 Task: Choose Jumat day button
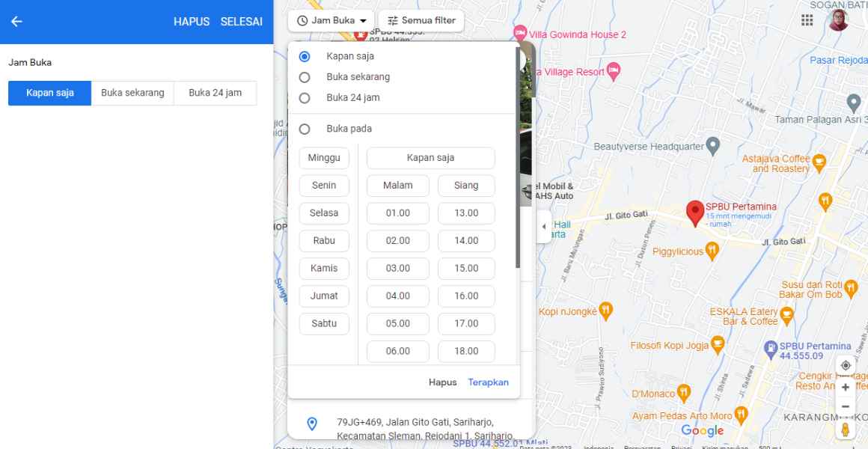point(325,296)
